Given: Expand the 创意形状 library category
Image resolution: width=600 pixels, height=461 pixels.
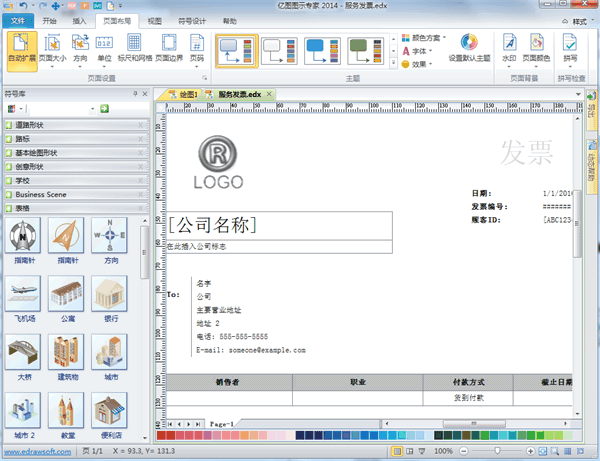Looking at the screenshot, I should tap(77, 166).
